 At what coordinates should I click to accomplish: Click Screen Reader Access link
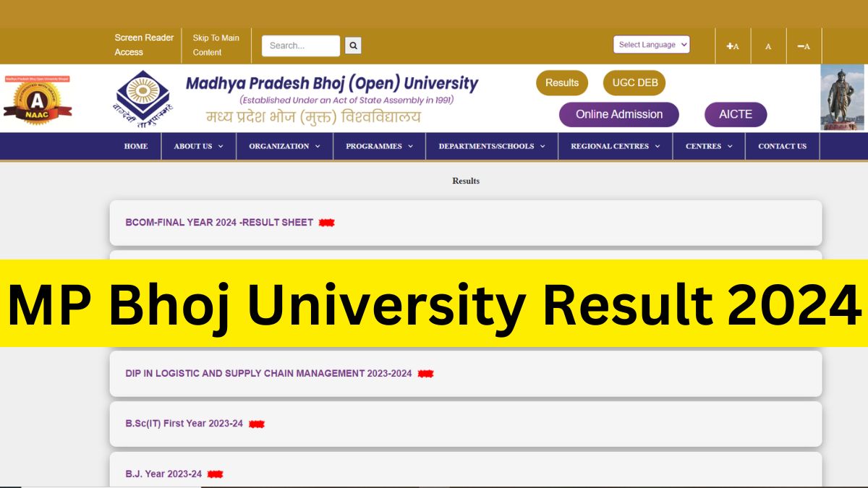tap(144, 45)
